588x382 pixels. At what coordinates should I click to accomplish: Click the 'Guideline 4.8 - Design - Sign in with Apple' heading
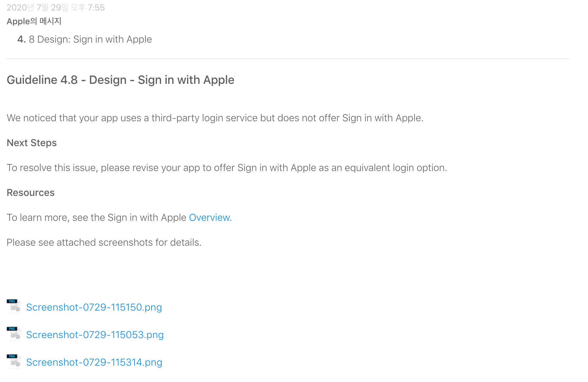pyautogui.click(x=120, y=80)
